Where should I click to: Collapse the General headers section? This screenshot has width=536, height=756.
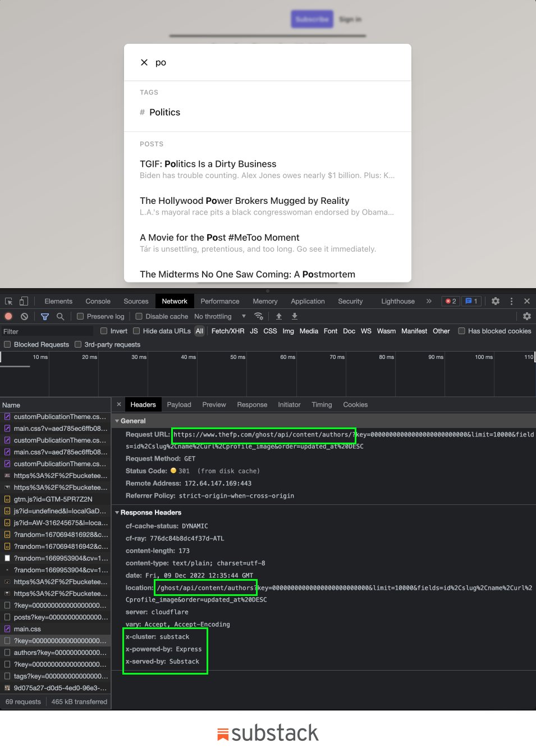tap(117, 421)
